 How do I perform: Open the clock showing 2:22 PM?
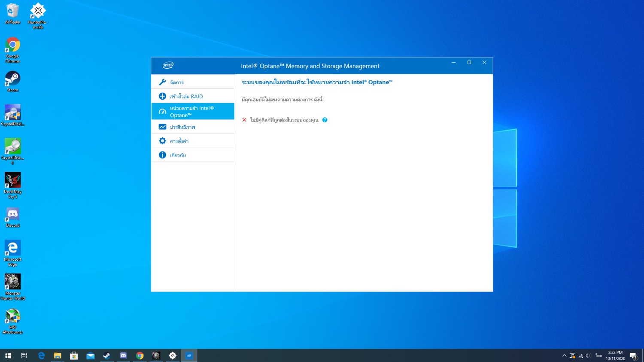coord(615,356)
